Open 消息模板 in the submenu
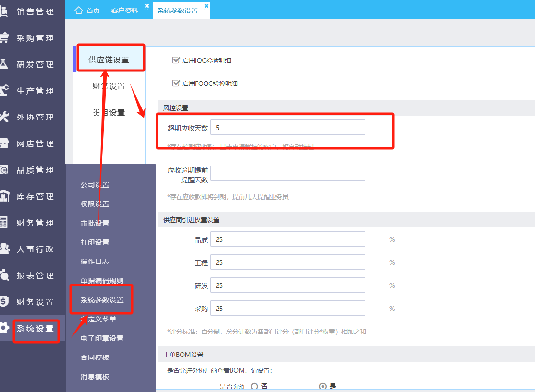The image size is (535, 392). pyautogui.click(x=95, y=376)
